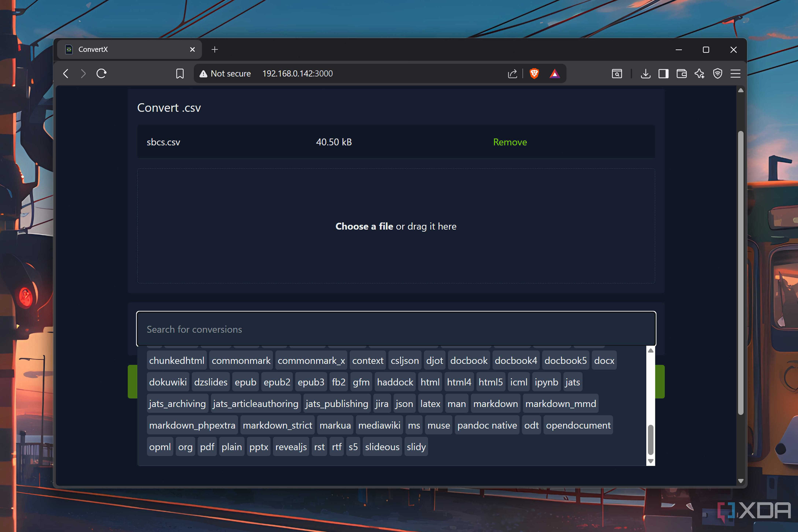Select chunkedhtml conversion format
798x532 pixels.
pos(177,360)
